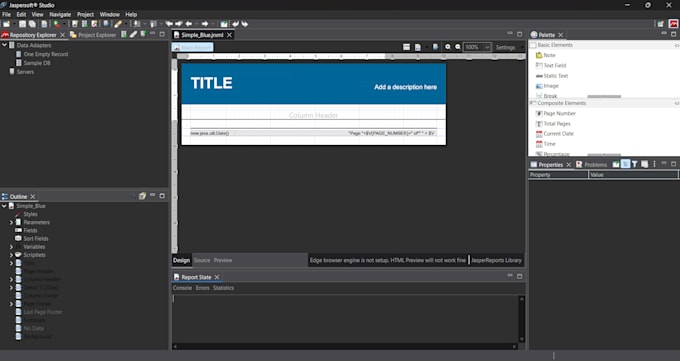Zoom out on the report designer

458,47
